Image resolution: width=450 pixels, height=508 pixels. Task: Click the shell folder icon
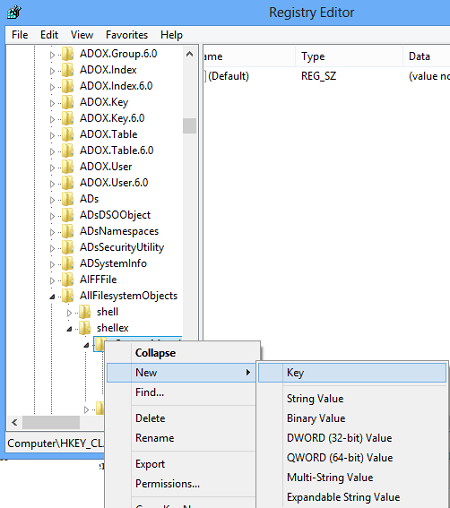pyautogui.click(x=85, y=312)
